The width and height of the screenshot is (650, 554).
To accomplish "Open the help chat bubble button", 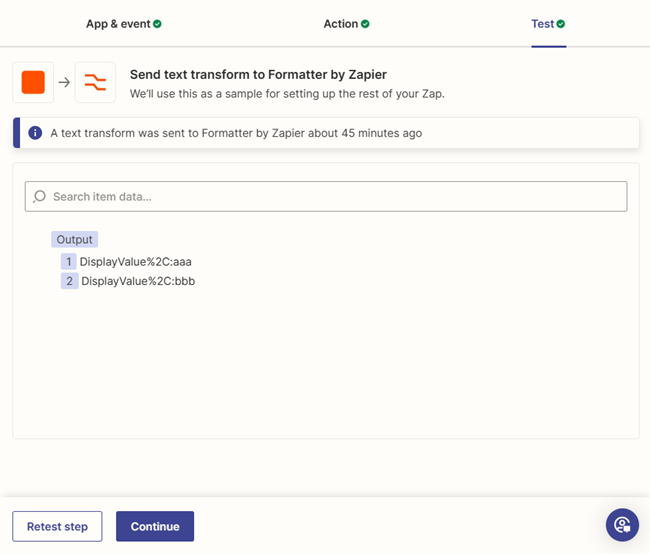I will tap(622, 525).
